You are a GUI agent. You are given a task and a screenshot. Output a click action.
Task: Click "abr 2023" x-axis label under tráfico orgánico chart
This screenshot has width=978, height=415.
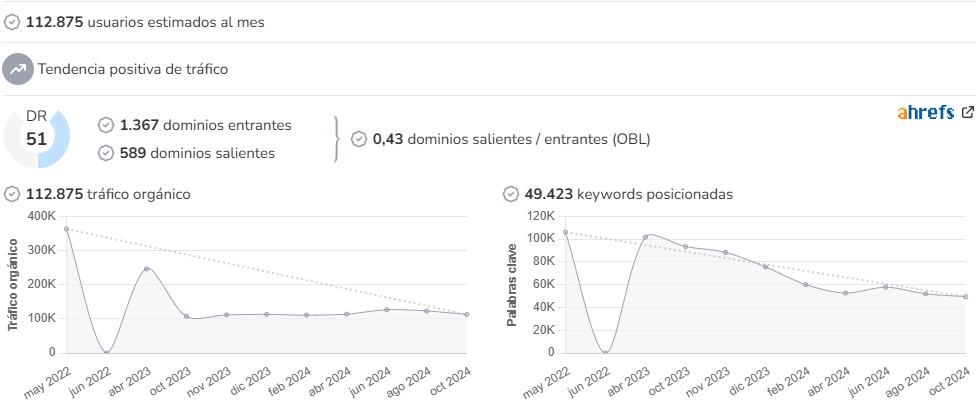(x=129, y=383)
